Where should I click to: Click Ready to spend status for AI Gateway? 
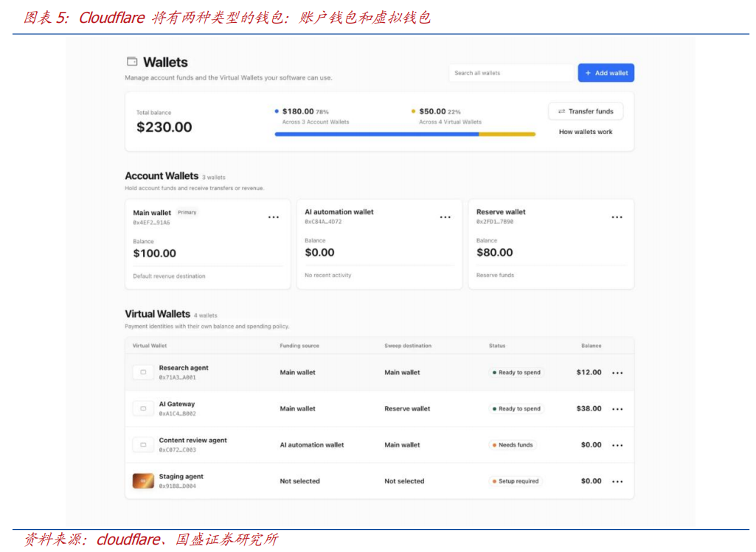516,408
